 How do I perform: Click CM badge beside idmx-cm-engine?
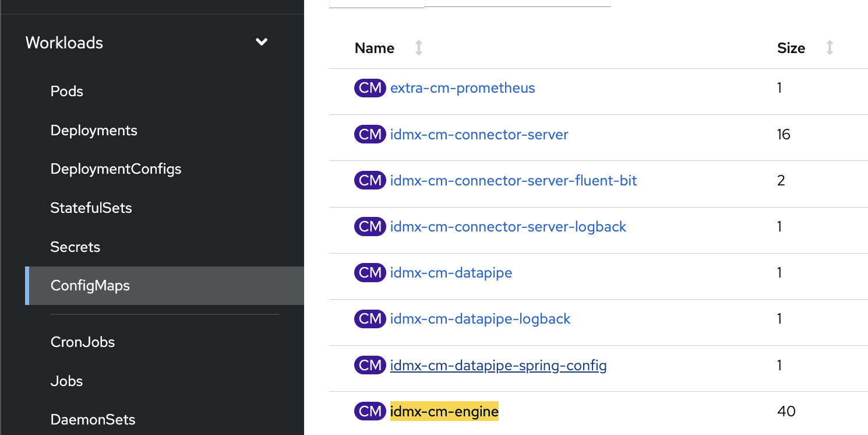click(370, 412)
